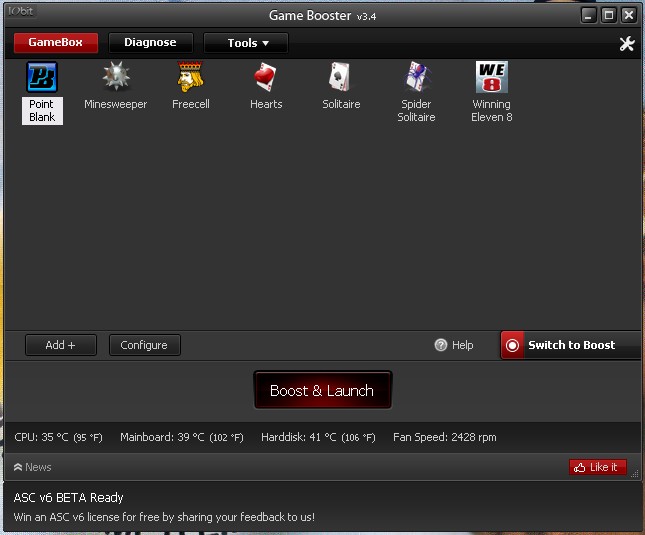
Task: Select the Winning Eleven 8 icon
Action: pos(492,77)
